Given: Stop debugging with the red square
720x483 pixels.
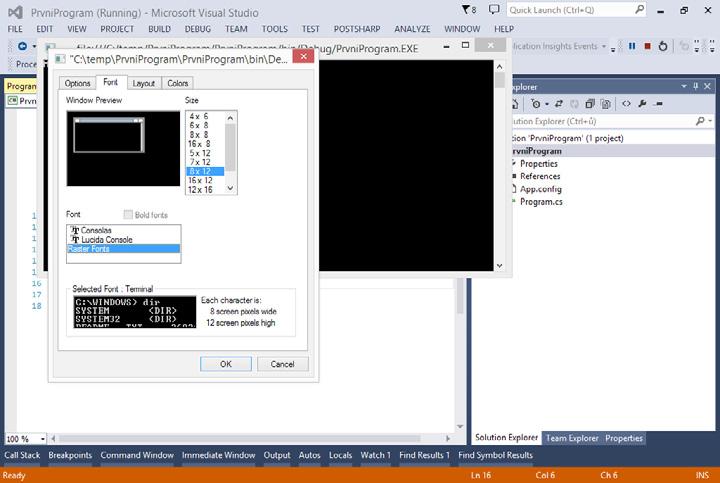Looking at the screenshot, I should coord(647,46).
